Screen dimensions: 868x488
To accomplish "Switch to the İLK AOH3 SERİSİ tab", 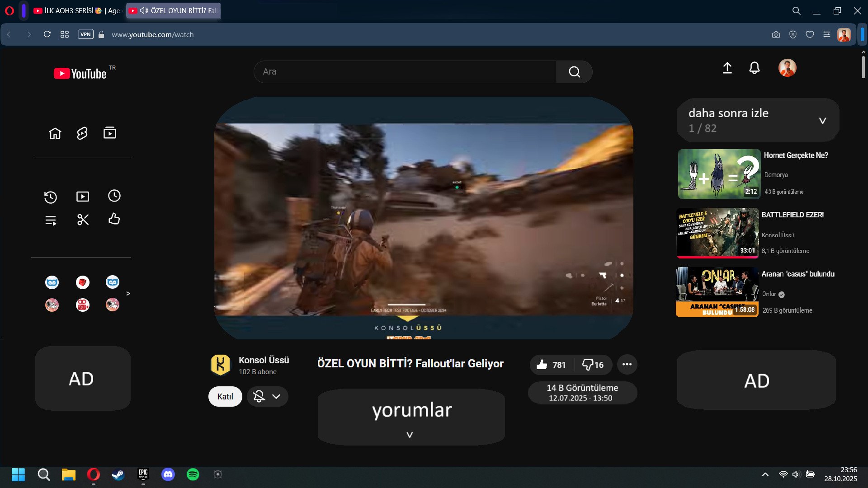I will [x=77, y=10].
